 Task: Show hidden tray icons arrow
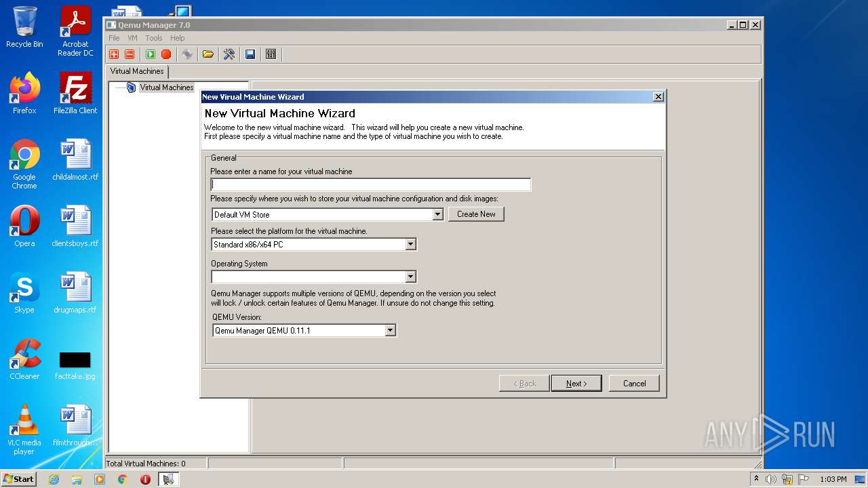pyautogui.click(x=757, y=479)
